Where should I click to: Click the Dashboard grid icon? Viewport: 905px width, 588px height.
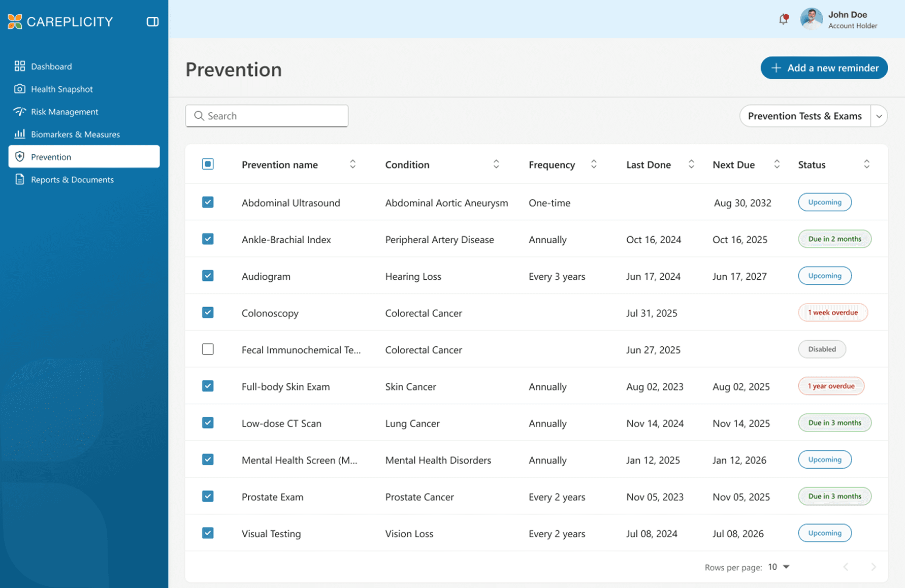(20, 66)
